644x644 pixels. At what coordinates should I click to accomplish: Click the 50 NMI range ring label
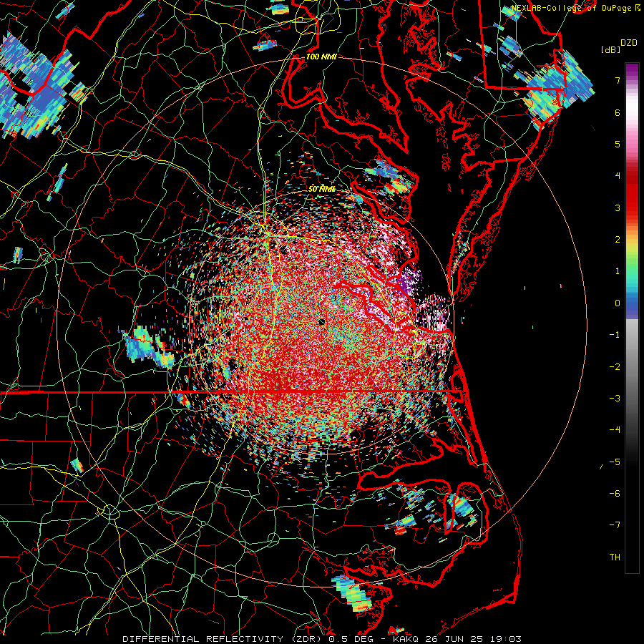(x=322, y=189)
